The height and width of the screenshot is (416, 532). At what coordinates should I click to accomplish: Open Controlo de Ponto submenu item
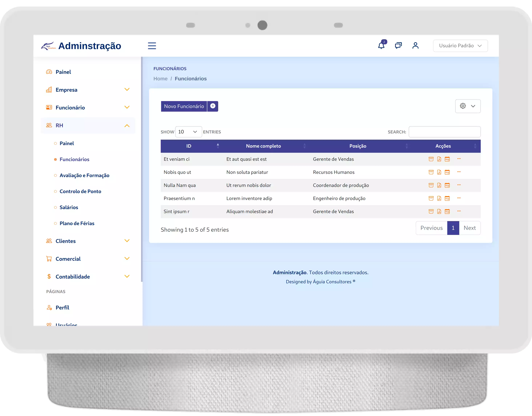pyautogui.click(x=80, y=191)
